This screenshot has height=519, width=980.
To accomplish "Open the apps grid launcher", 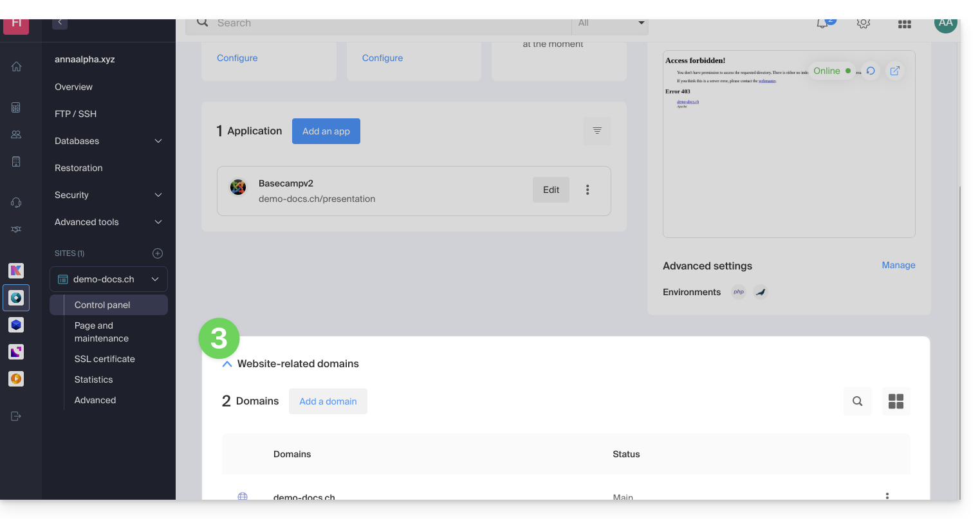I will [904, 24].
